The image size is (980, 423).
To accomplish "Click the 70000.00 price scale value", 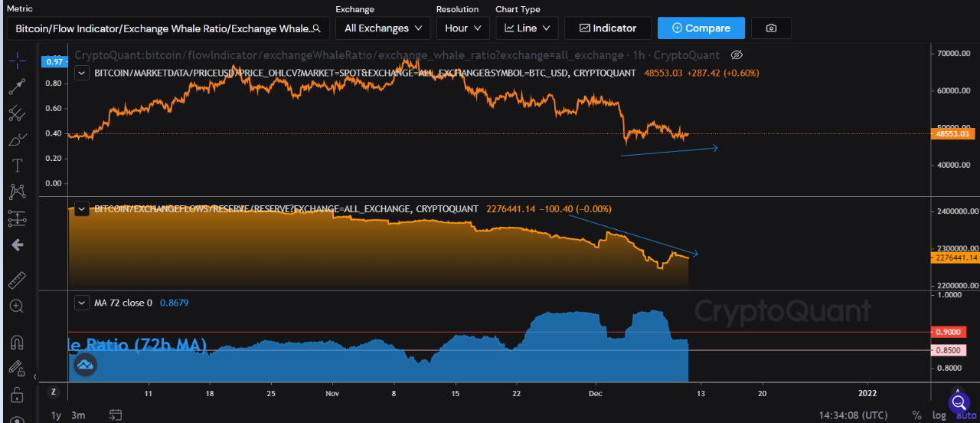I will [x=955, y=53].
